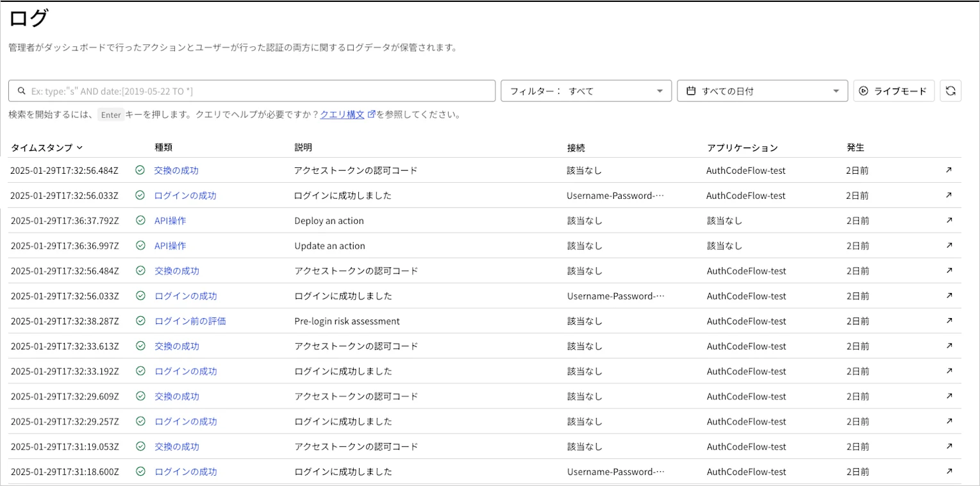Open the ログイン前の評価 log link
The height and width of the screenshot is (486, 980).
tap(190, 321)
